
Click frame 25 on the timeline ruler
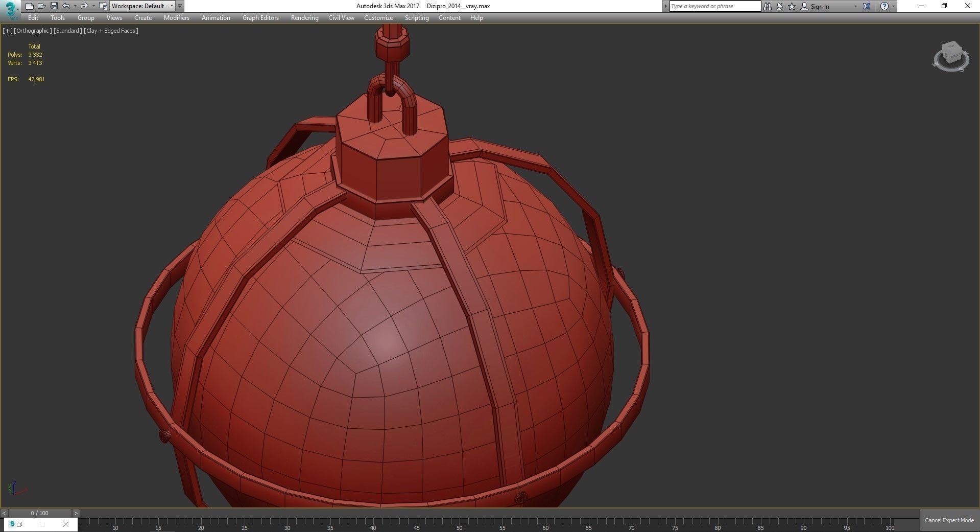pos(245,528)
